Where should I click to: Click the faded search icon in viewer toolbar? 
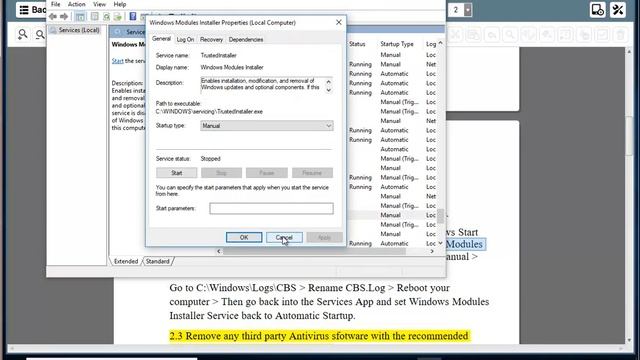tap(510, 35)
